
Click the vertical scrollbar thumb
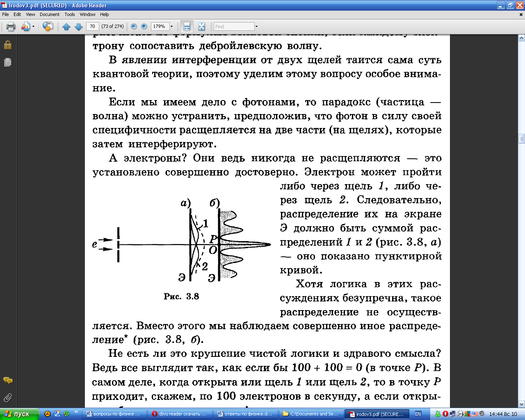point(522,138)
